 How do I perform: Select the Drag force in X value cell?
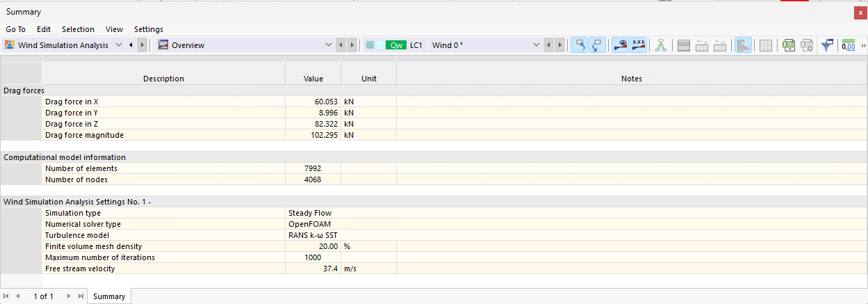click(313, 102)
